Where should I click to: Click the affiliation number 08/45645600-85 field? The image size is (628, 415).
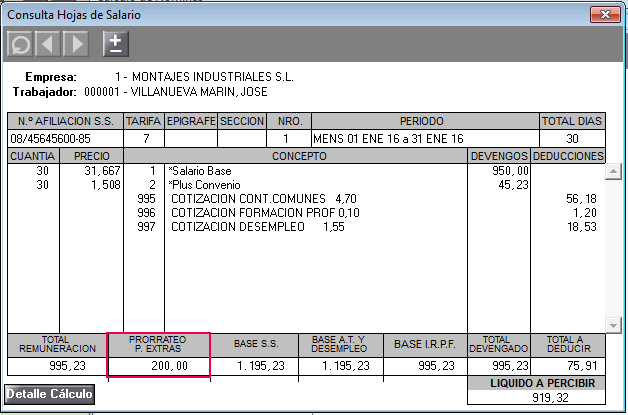click(66, 138)
